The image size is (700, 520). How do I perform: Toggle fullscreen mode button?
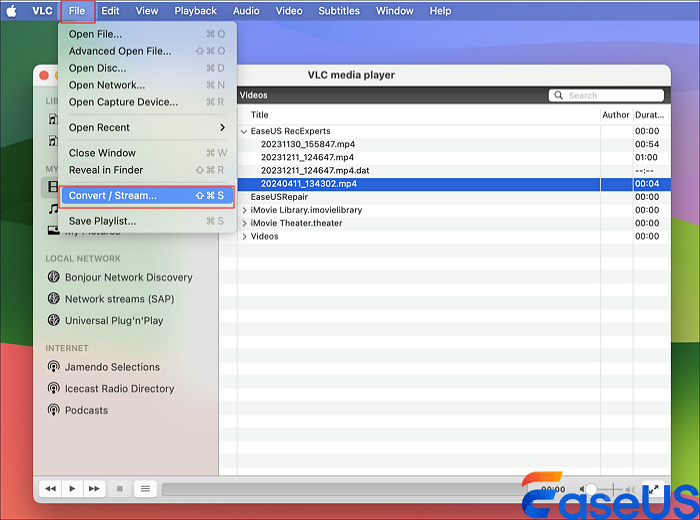(653, 489)
